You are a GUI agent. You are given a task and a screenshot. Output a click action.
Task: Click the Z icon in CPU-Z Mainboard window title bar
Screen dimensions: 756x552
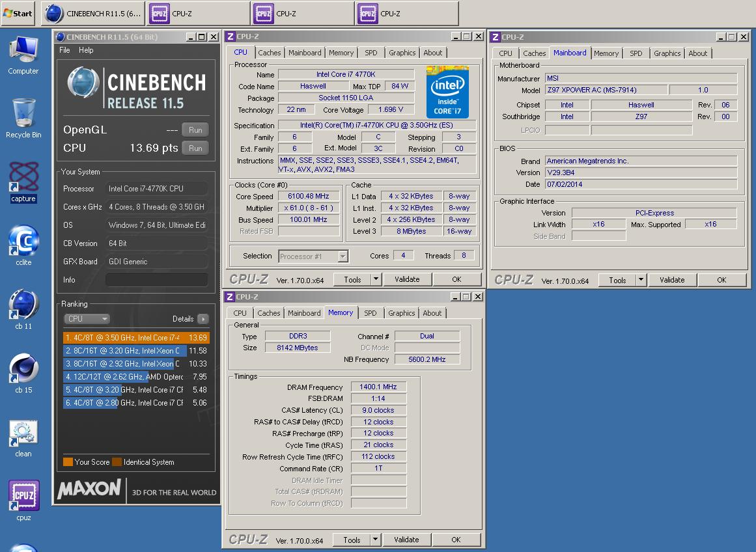(x=495, y=37)
